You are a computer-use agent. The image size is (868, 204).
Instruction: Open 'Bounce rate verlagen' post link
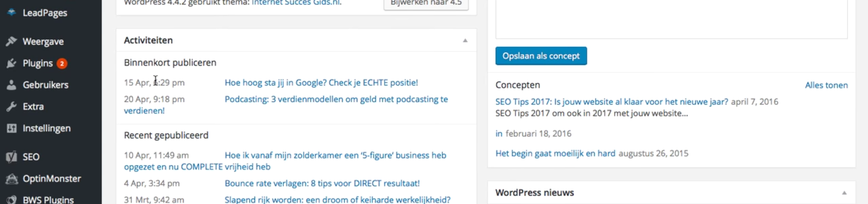pos(322,183)
